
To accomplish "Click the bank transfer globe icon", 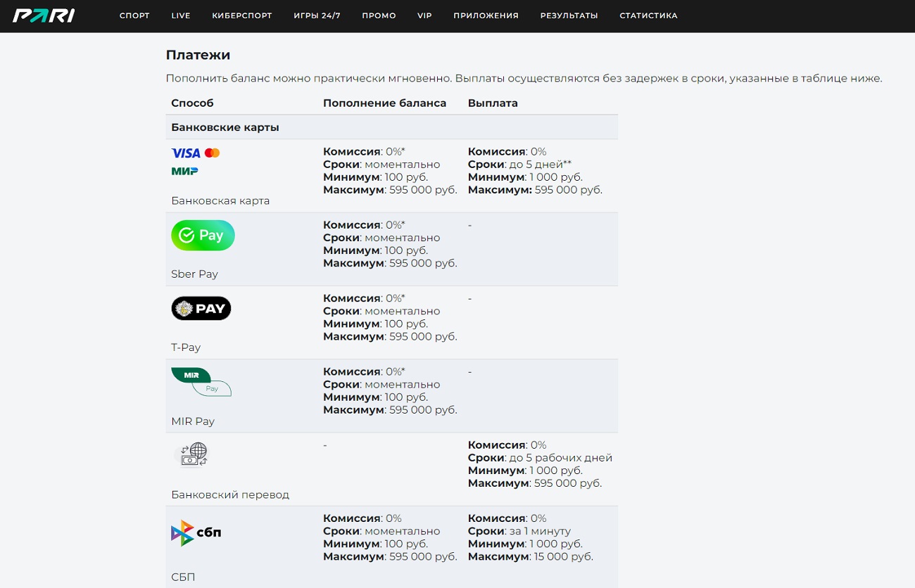I will (x=191, y=455).
